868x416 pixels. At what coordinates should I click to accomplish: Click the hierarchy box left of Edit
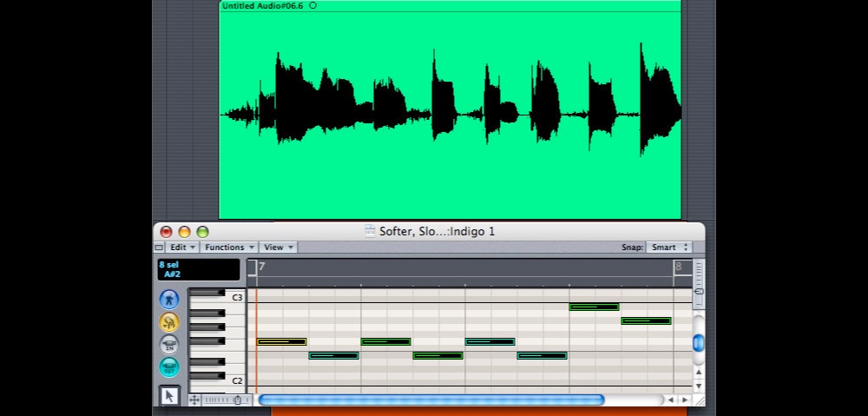click(x=159, y=248)
